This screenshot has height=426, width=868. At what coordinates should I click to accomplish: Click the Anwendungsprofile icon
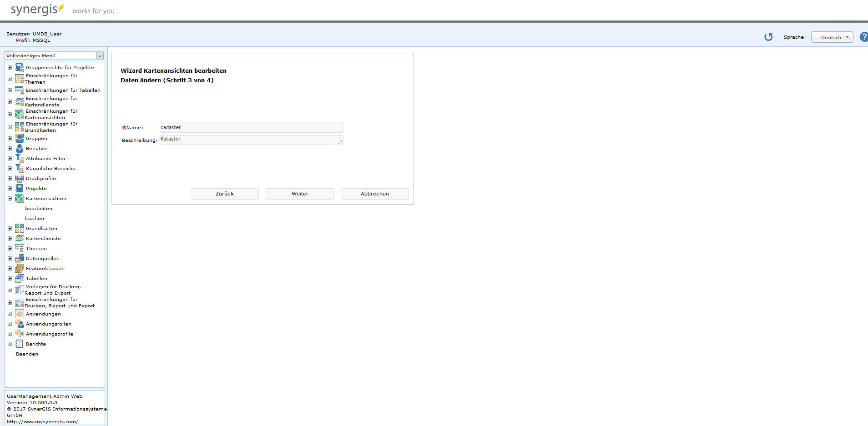(x=20, y=334)
